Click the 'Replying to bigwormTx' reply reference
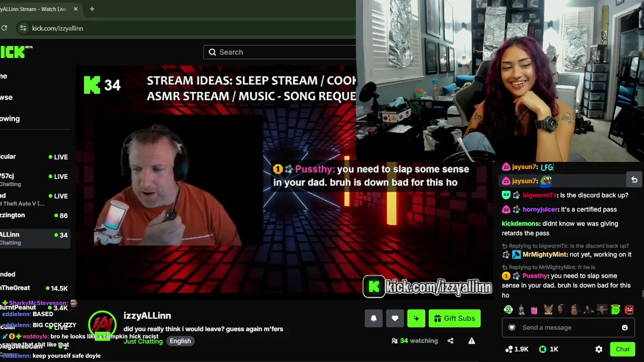Viewport: 644px width, 362px height. pyautogui.click(x=566, y=246)
